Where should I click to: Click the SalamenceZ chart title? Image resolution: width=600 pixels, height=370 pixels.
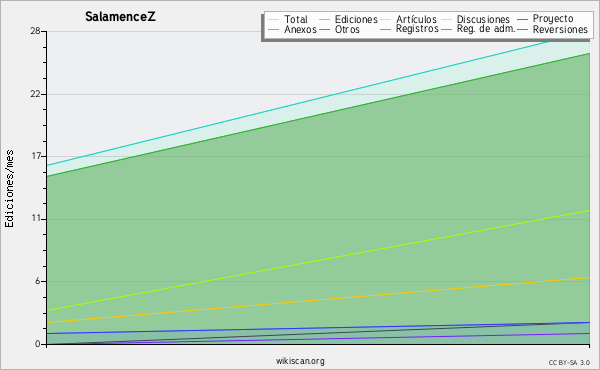120,17
